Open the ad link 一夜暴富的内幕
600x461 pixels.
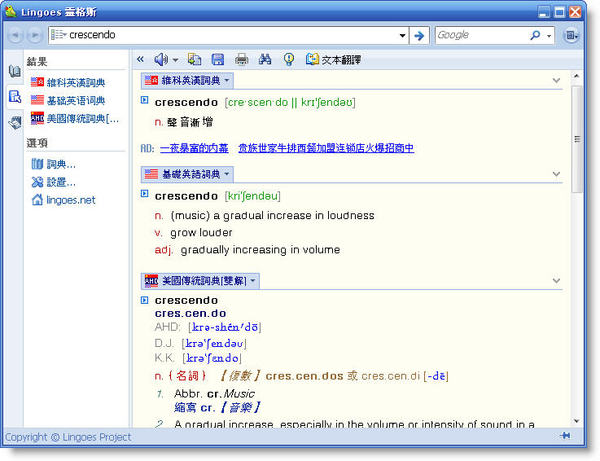click(194, 148)
